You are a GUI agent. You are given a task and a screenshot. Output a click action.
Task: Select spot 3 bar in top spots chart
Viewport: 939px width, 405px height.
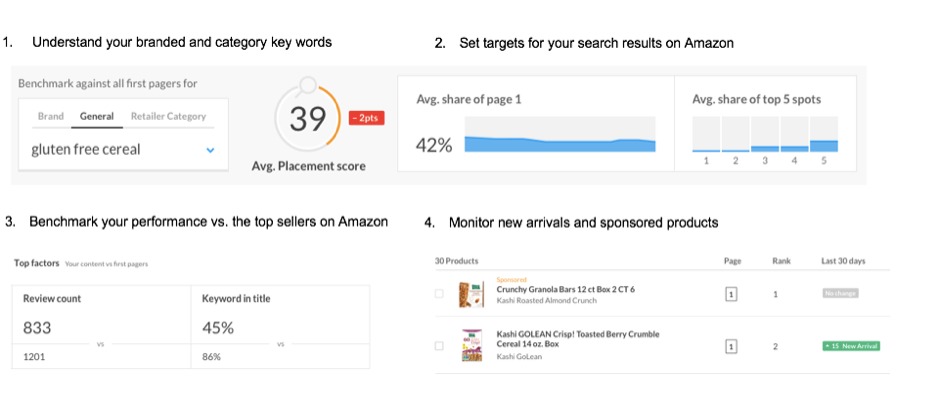(x=765, y=134)
